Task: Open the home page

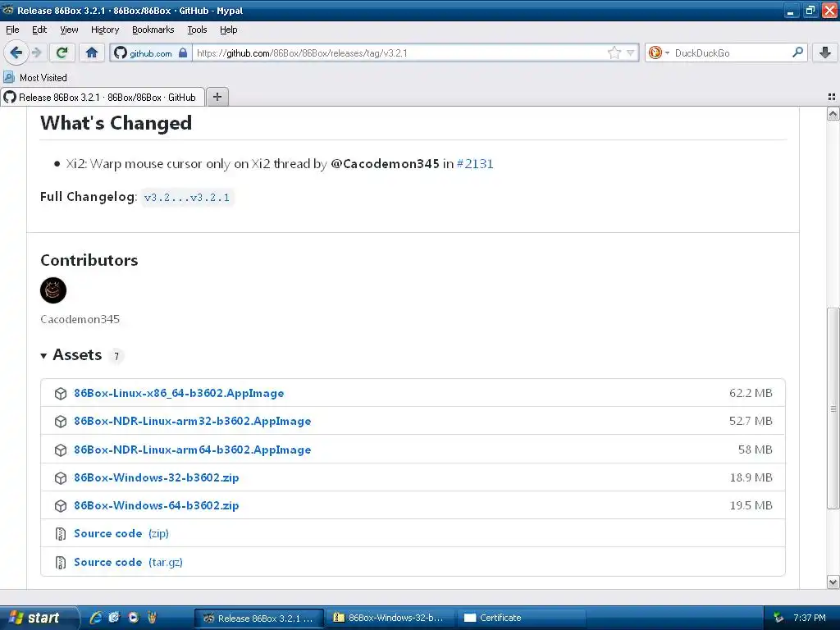Action: point(92,52)
